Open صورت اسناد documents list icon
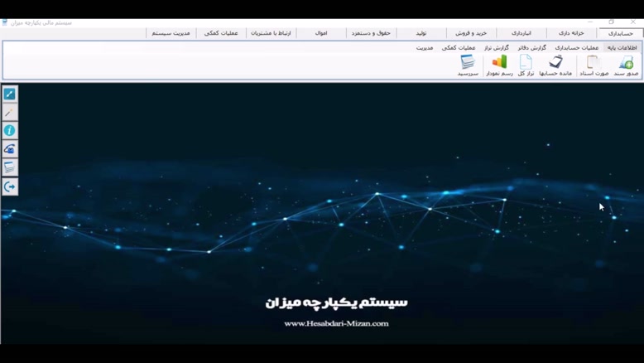644x363 pixels. pyautogui.click(x=594, y=65)
